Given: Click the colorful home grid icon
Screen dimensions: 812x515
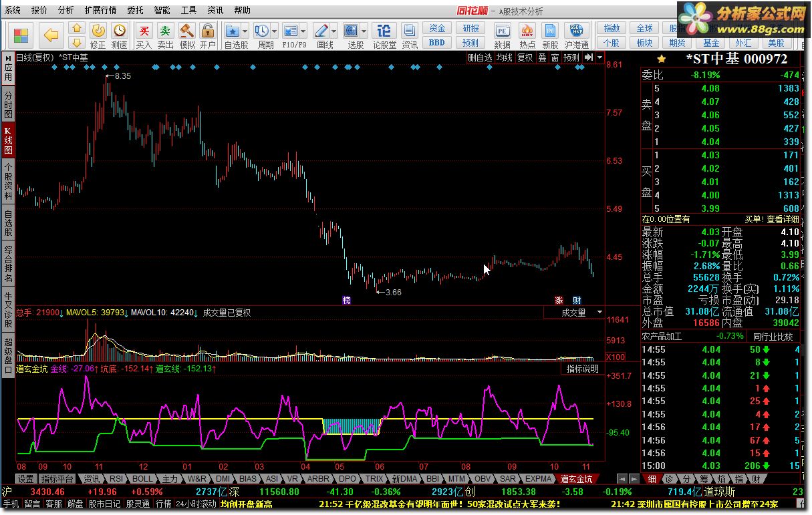Looking at the screenshot, I should (x=21, y=35).
